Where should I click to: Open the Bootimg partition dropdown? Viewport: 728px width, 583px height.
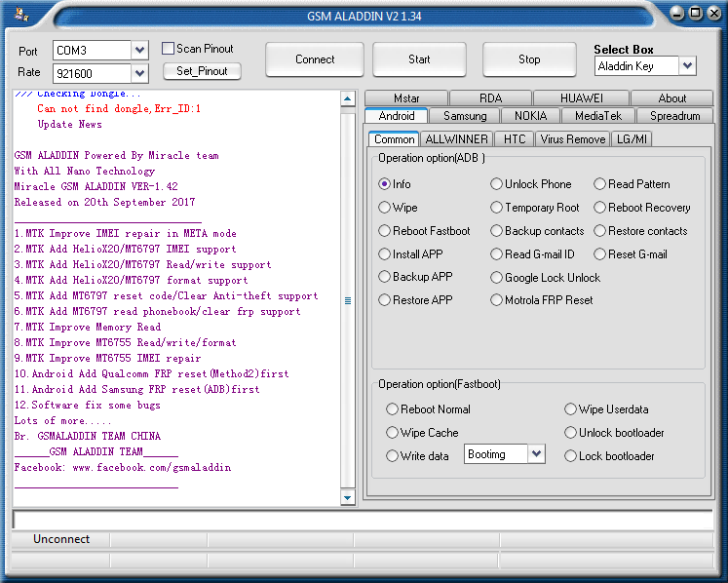[x=536, y=454]
